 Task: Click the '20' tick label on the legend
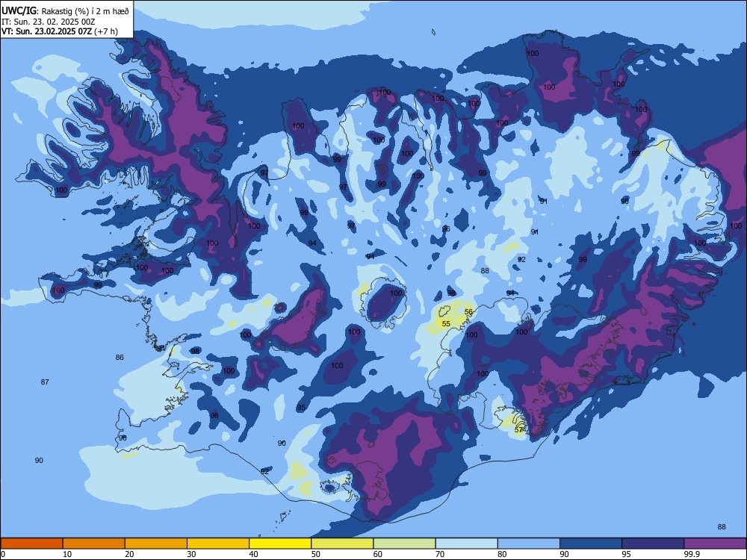click(129, 554)
